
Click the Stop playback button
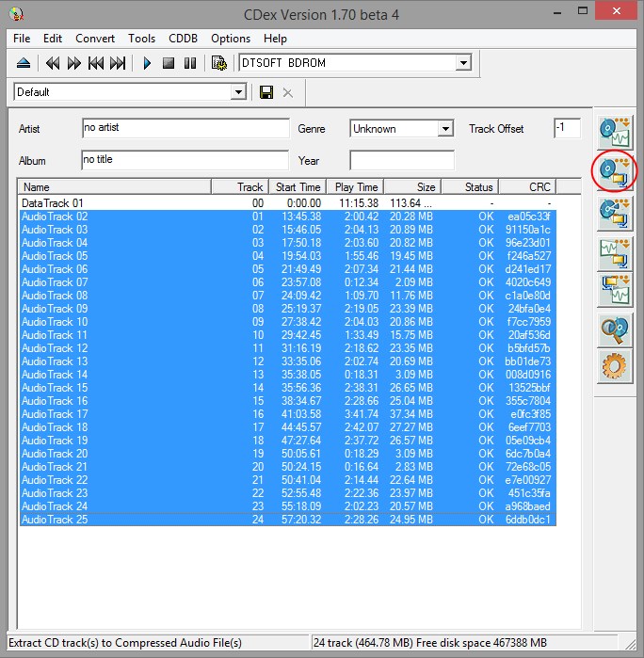pos(169,63)
